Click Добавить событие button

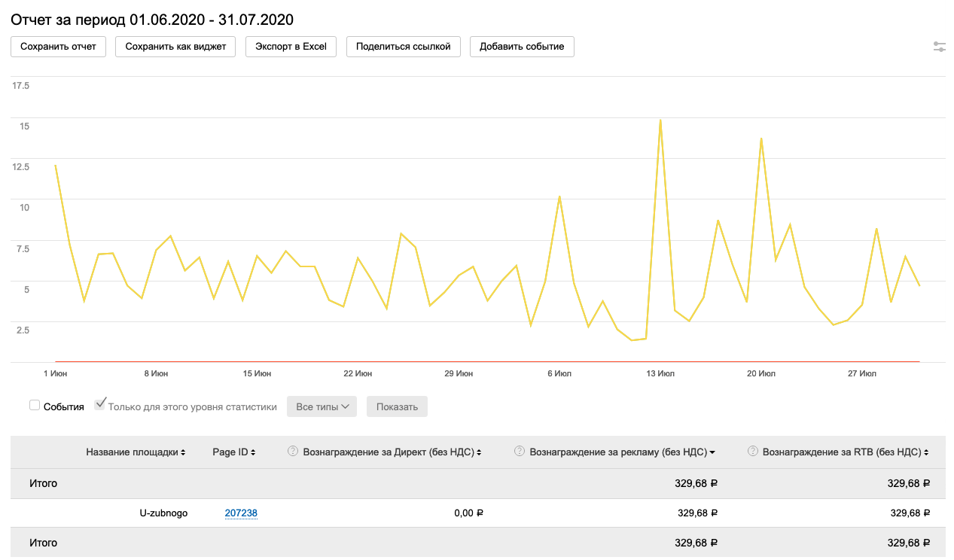pyautogui.click(x=522, y=47)
